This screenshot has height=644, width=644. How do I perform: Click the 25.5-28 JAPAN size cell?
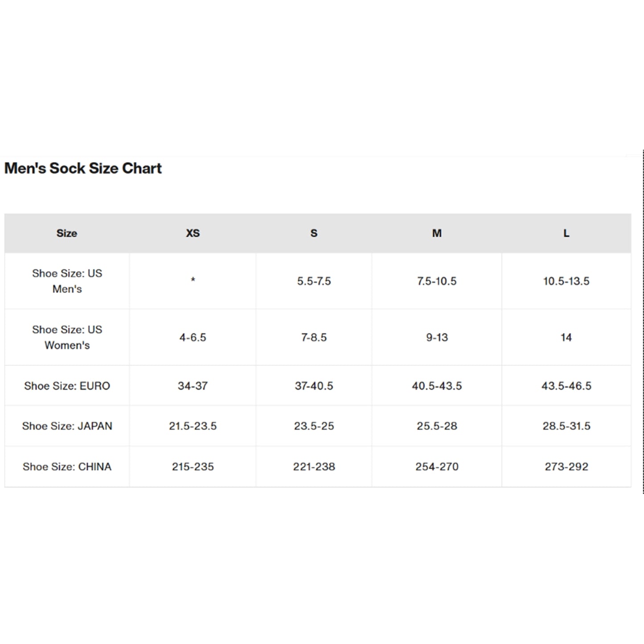437,426
